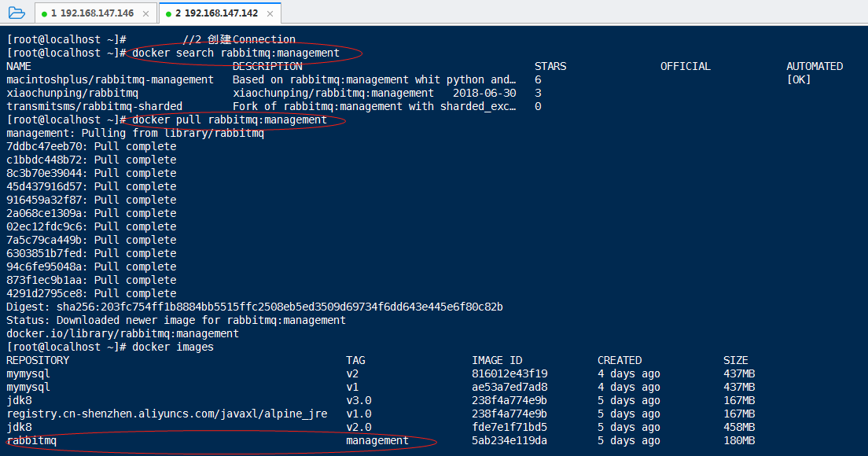Click the 'docker search rabbitmq:management' command
The image size is (868, 456).
coord(236,53)
